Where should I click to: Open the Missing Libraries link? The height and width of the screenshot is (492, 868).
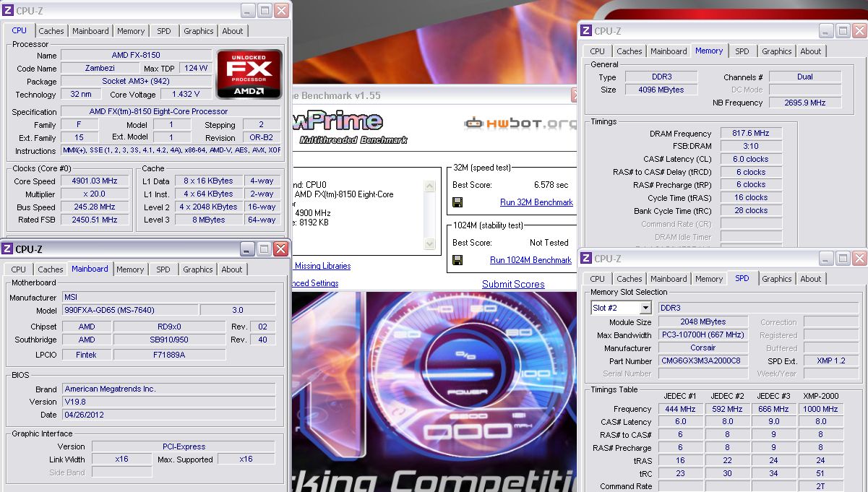click(x=322, y=266)
